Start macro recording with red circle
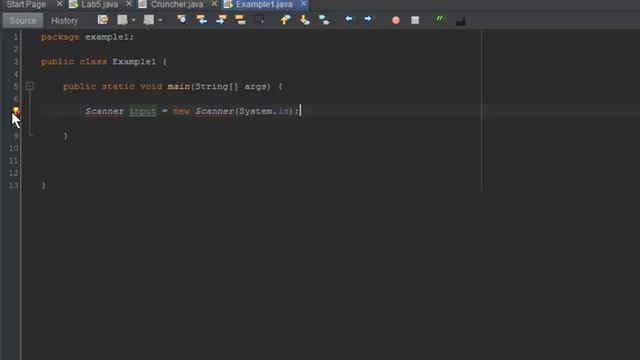Image resolution: width=640 pixels, height=360 pixels. [396, 20]
